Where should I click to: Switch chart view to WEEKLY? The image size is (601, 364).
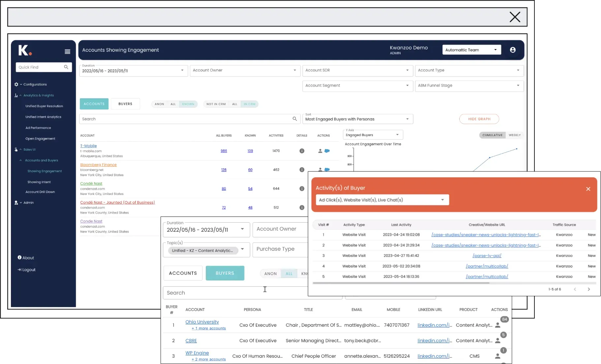515,135
